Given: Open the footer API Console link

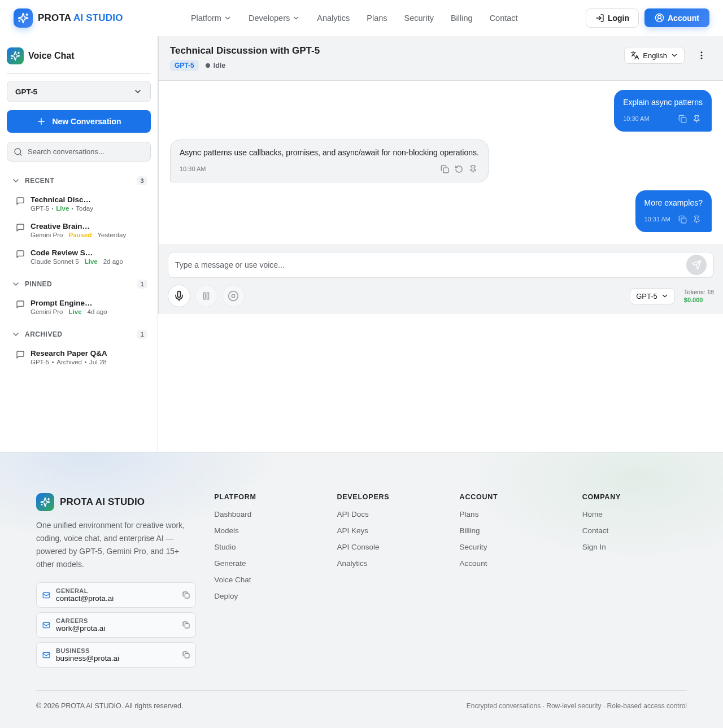Looking at the screenshot, I should click(x=358, y=547).
